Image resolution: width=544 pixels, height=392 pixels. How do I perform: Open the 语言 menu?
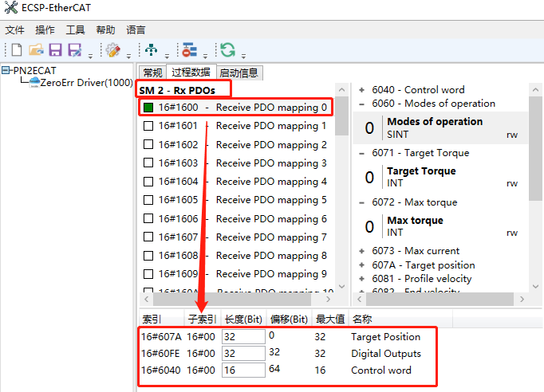pos(136,30)
